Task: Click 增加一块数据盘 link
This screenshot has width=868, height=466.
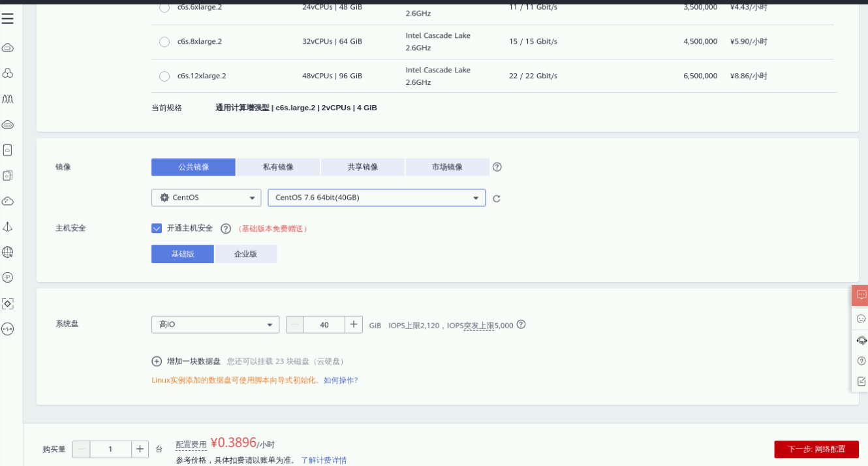Action: pos(194,361)
